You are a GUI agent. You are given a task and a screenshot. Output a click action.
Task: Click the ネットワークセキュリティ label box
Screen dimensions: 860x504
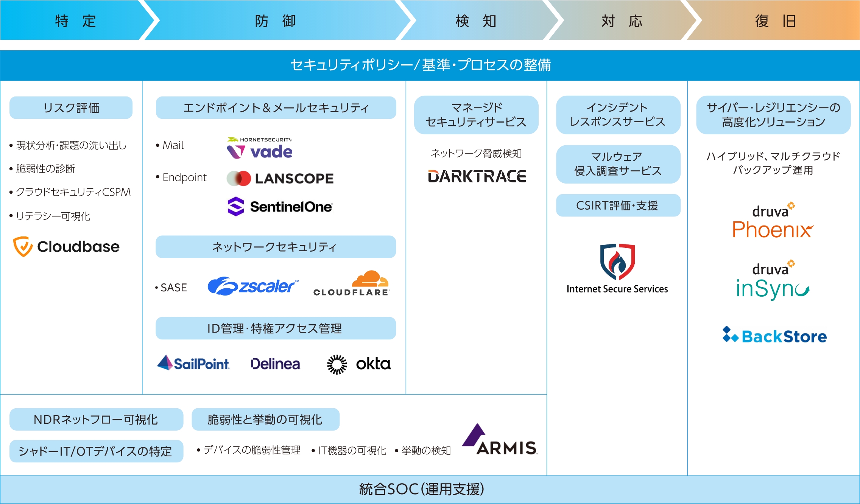[x=276, y=247]
